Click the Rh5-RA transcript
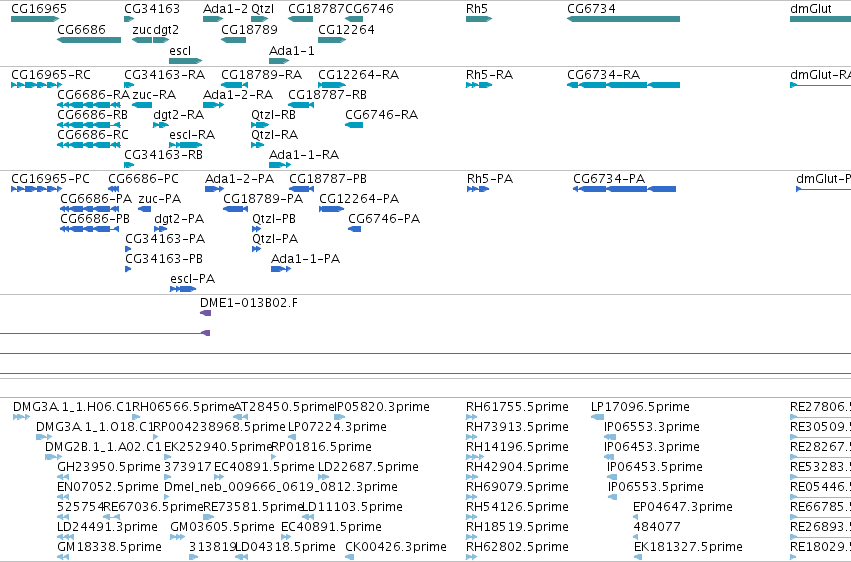The image size is (851, 562). pyautogui.click(x=489, y=75)
